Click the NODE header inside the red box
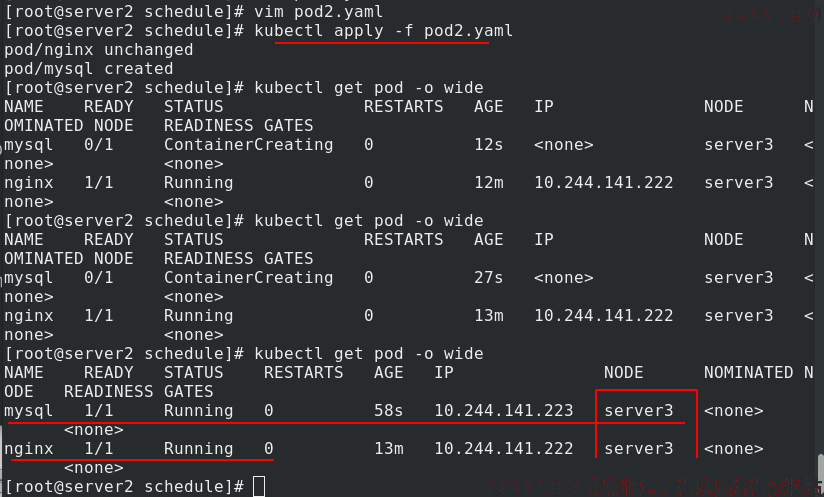Image resolution: width=824 pixels, height=497 pixels. coord(624,372)
